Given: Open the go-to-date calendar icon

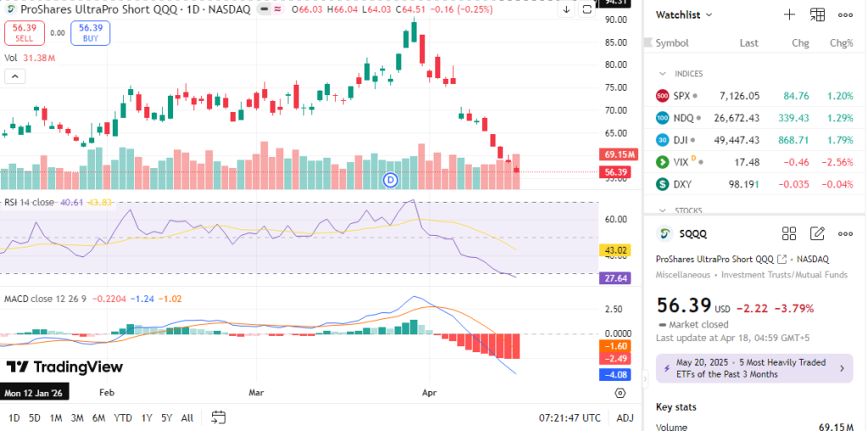Looking at the screenshot, I should click(x=219, y=417).
